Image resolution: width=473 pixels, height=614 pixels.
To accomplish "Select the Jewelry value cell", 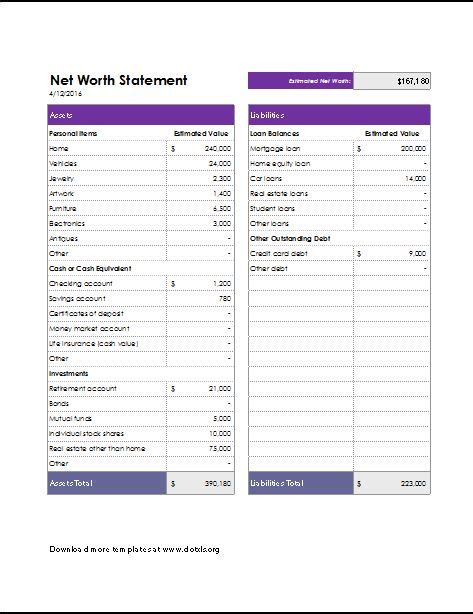I will (x=200, y=179).
